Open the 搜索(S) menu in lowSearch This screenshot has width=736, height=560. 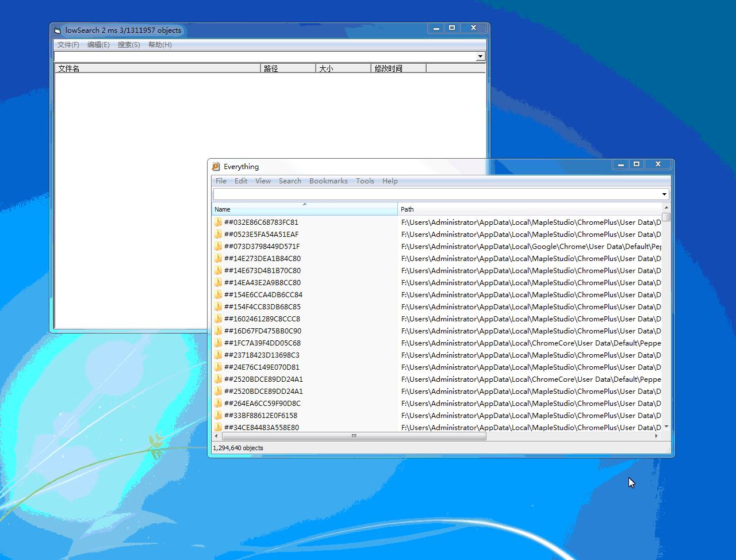[129, 45]
